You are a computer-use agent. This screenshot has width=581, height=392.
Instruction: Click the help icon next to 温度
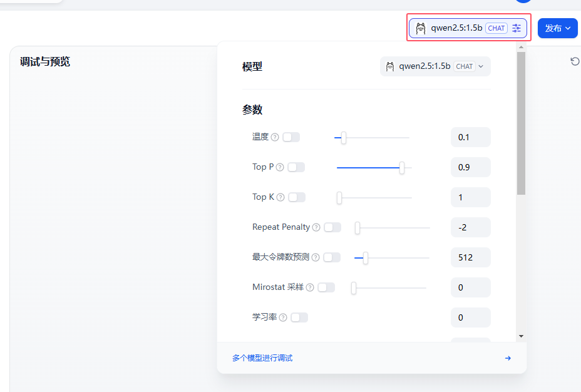coord(275,137)
